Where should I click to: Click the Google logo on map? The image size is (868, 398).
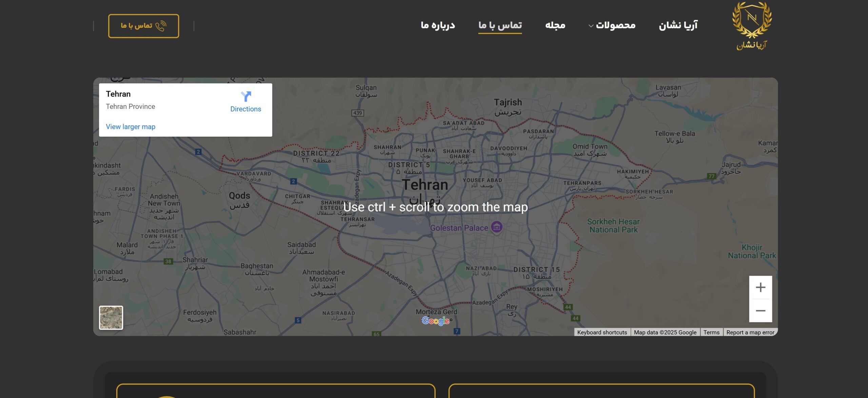[x=436, y=321]
